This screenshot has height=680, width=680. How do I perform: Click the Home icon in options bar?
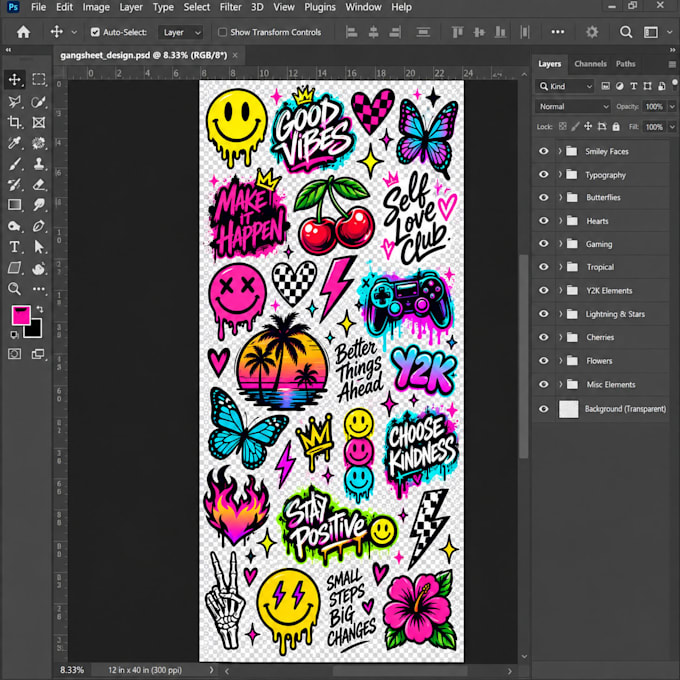click(23, 32)
